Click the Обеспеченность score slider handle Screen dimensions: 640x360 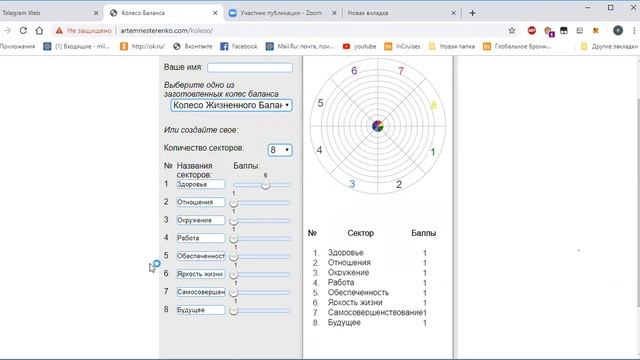233,257
